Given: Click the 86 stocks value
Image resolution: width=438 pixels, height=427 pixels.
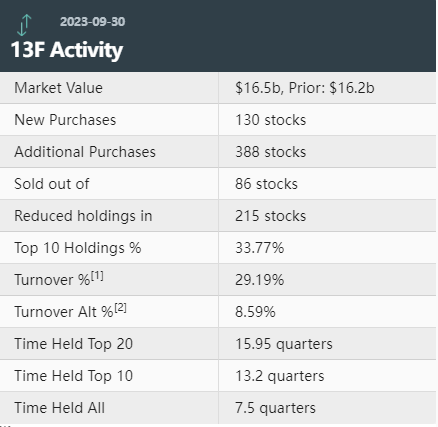Looking at the screenshot, I should tap(266, 184).
